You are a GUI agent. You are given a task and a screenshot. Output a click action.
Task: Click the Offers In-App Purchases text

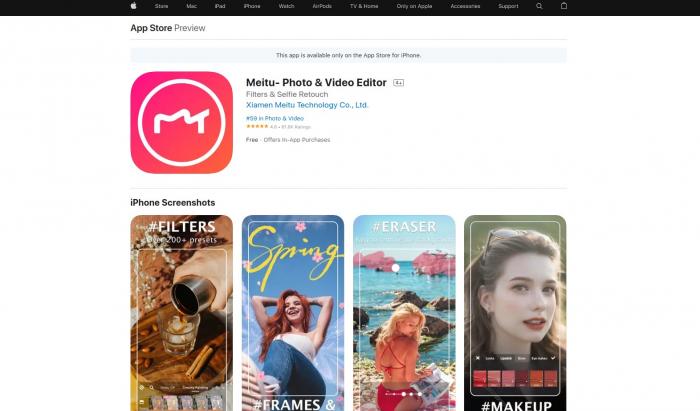(297, 140)
